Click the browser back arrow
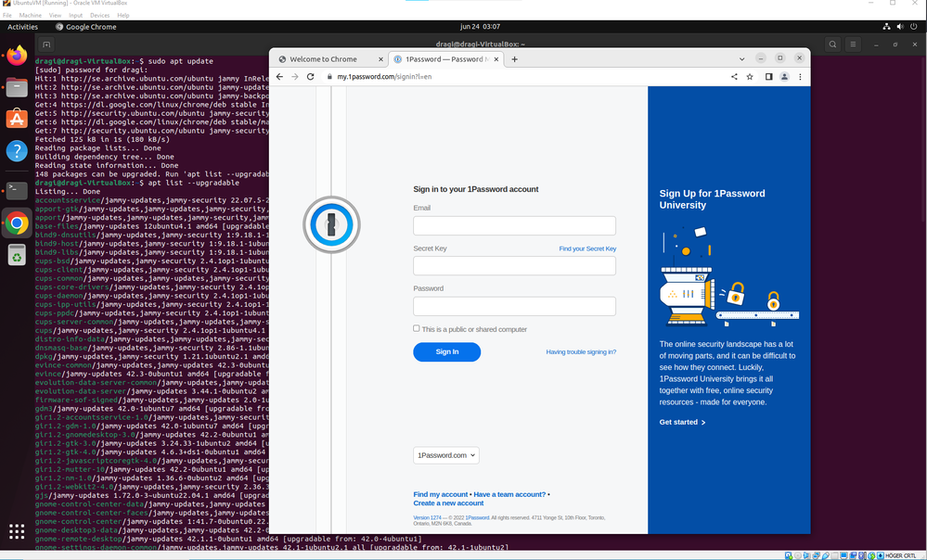Viewport: 927px width, 560px height. tap(279, 77)
